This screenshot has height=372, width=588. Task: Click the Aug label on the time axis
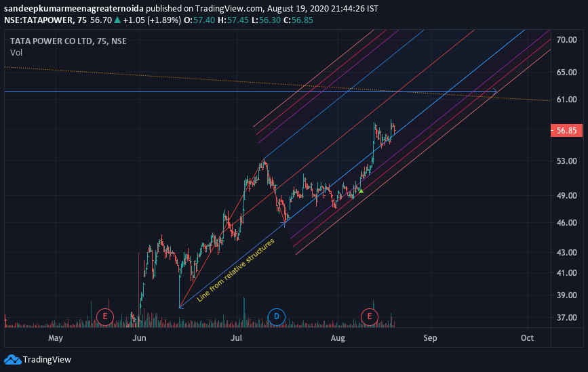338,338
